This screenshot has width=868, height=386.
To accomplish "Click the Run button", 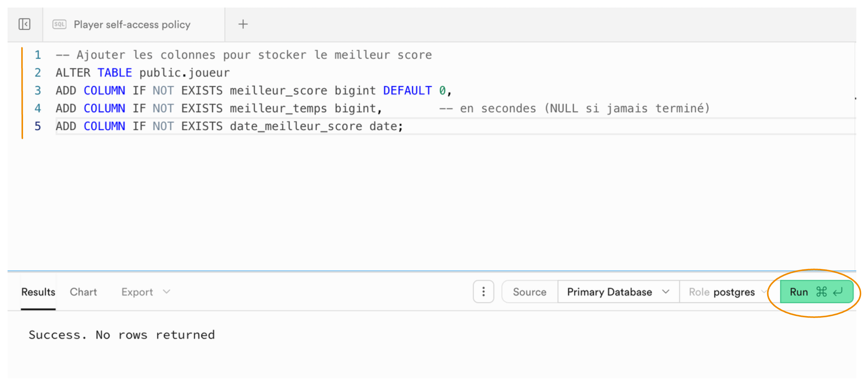I will coord(799,292).
